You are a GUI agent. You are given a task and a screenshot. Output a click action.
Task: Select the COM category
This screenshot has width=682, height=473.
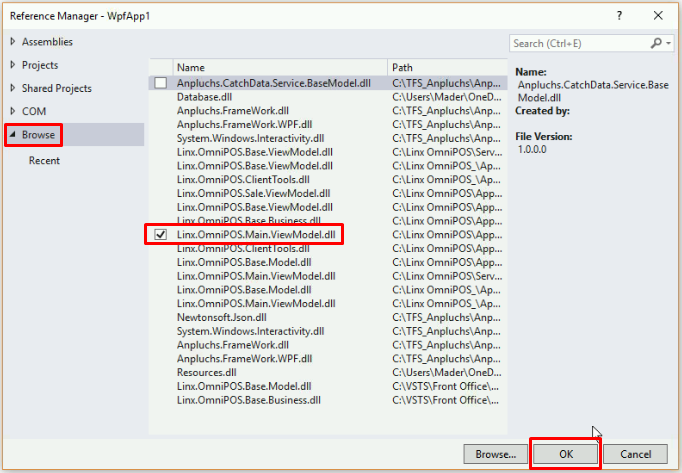point(34,111)
